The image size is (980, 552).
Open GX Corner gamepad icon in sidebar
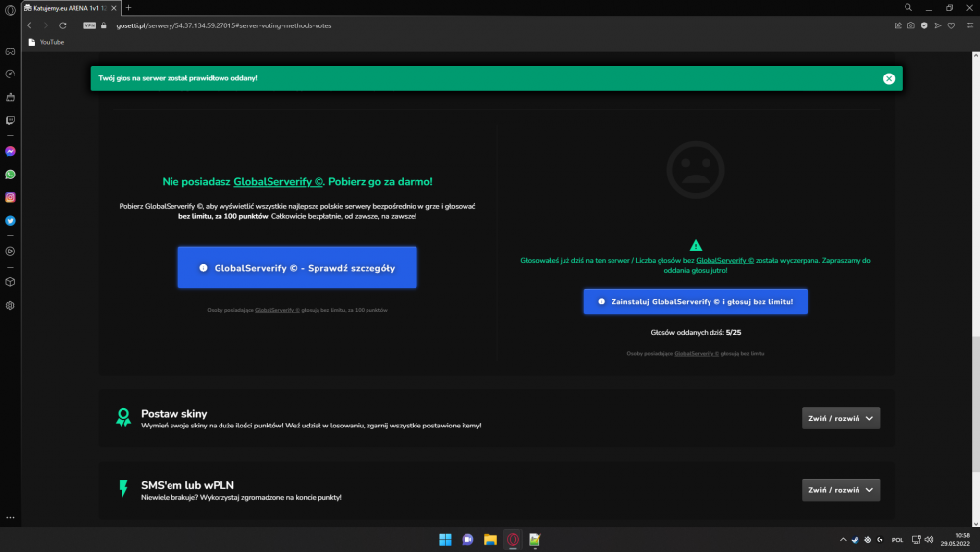coord(10,51)
